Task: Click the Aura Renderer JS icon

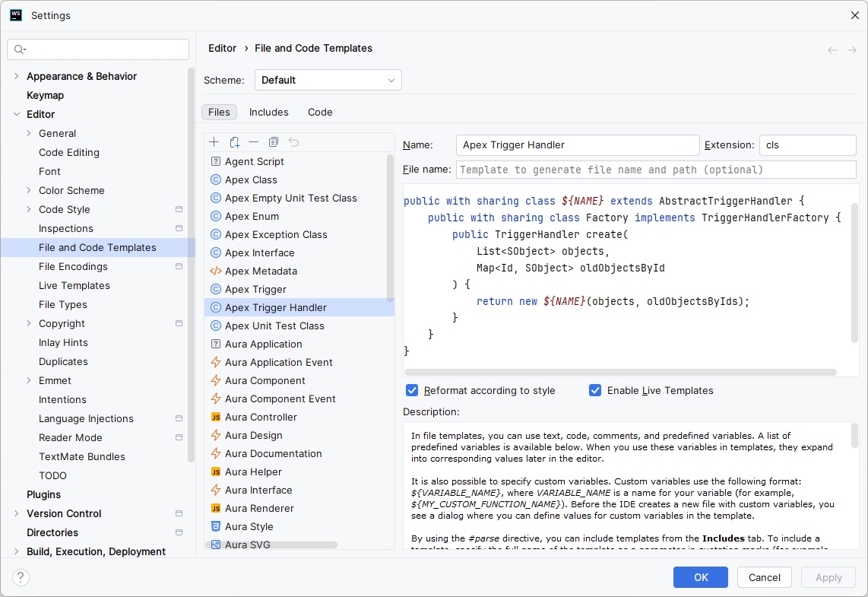Action: (216, 508)
